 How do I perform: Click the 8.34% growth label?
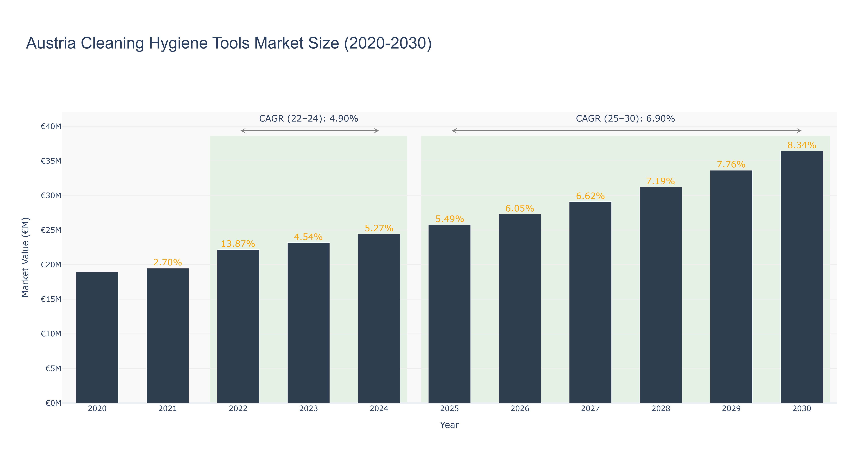click(x=801, y=145)
